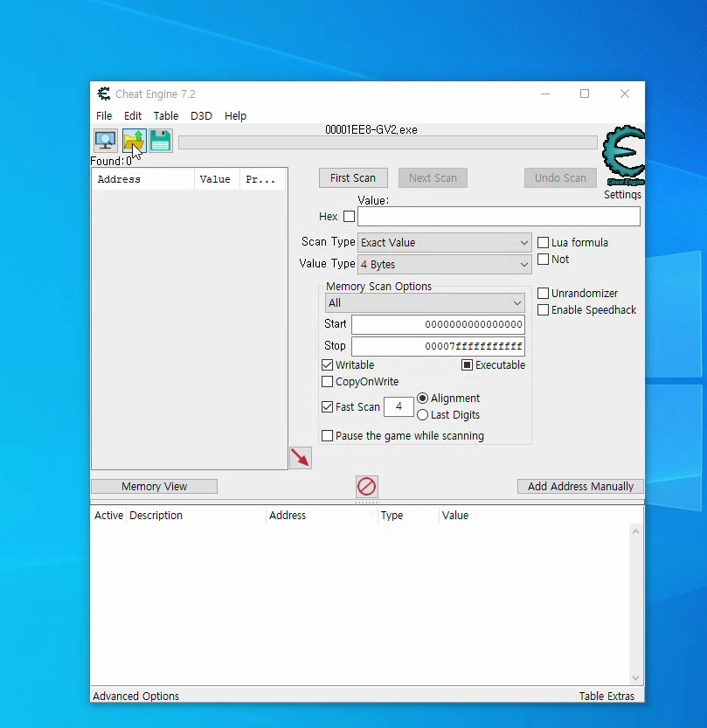
Task: Click the scan progress bar
Action: click(x=388, y=142)
